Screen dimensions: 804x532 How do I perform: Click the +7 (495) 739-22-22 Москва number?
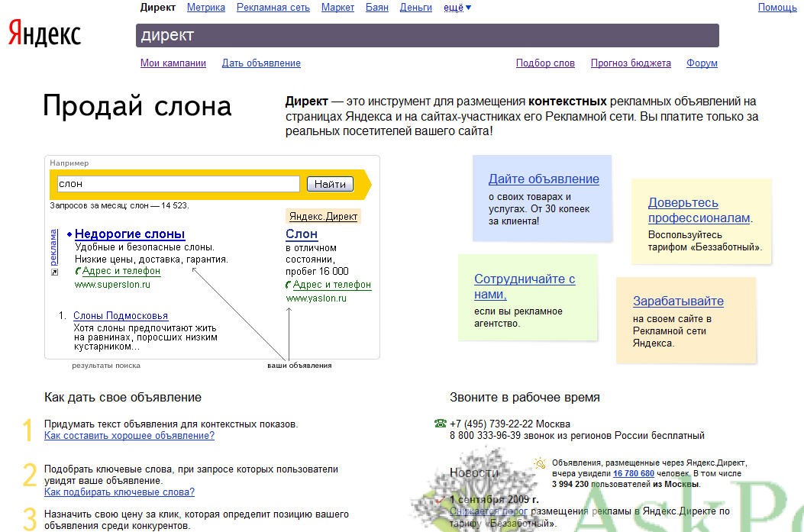tap(510, 424)
